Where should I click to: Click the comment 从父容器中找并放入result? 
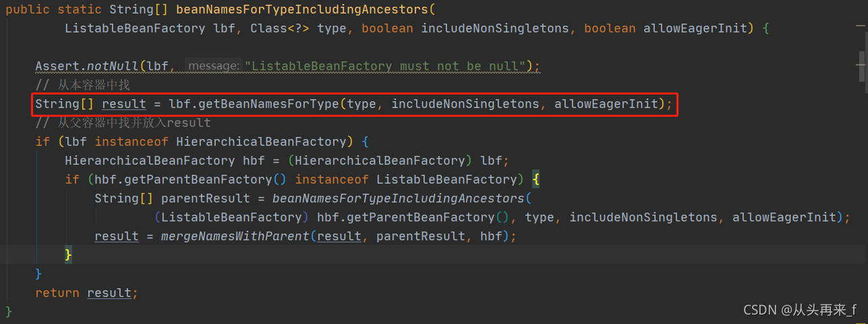[x=123, y=123]
